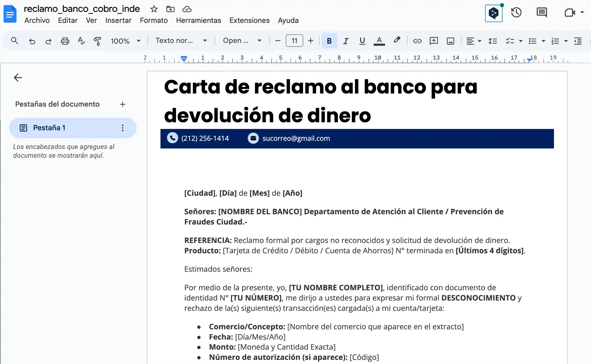This screenshot has height=364, width=591.
Task: Insert an image using the toolbar
Action: (450, 41)
